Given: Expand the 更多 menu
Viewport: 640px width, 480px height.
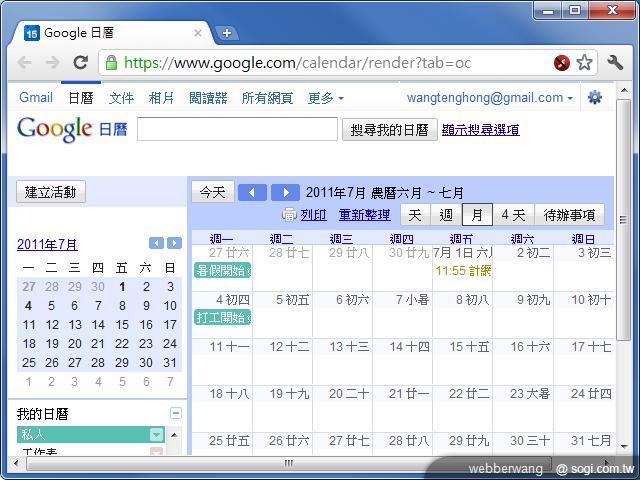Looking at the screenshot, I should tap(325, 98).
